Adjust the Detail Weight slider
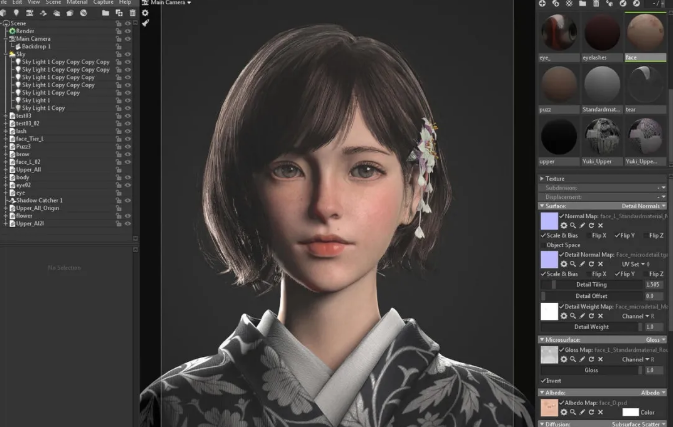This screenshot has height=427, width=673. 592,327
